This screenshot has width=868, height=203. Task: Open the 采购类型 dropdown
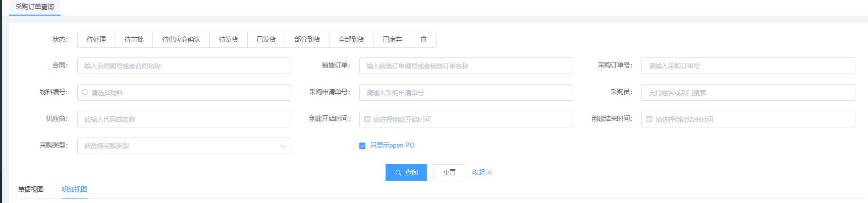click(184, 146)
